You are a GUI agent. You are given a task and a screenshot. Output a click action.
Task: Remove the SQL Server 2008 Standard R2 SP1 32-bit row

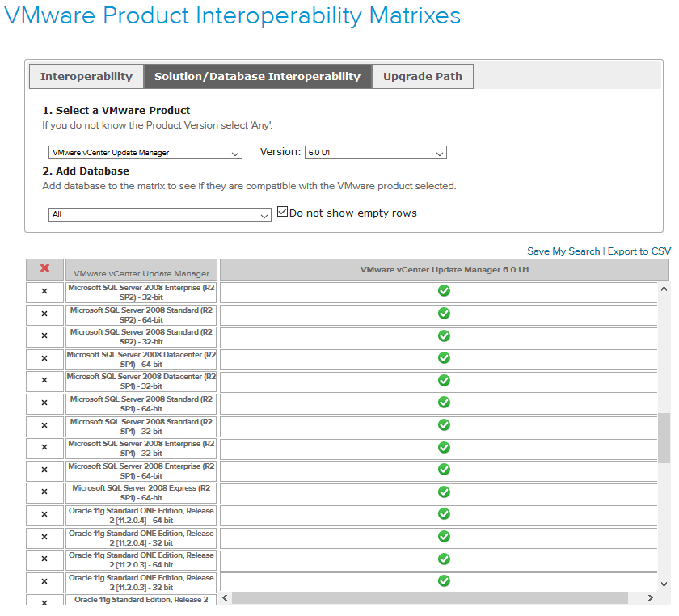point(44,426)
